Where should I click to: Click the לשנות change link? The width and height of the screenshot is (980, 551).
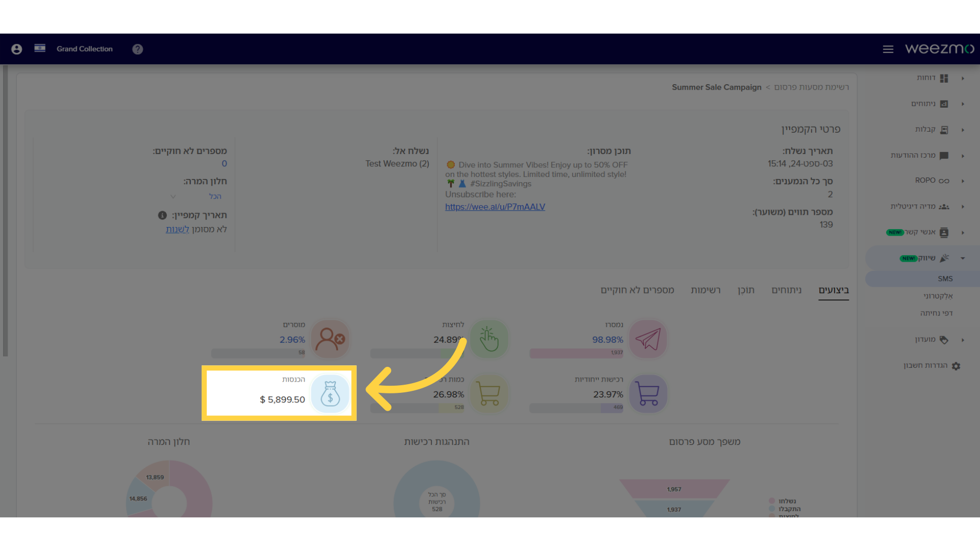coord(177,230)
